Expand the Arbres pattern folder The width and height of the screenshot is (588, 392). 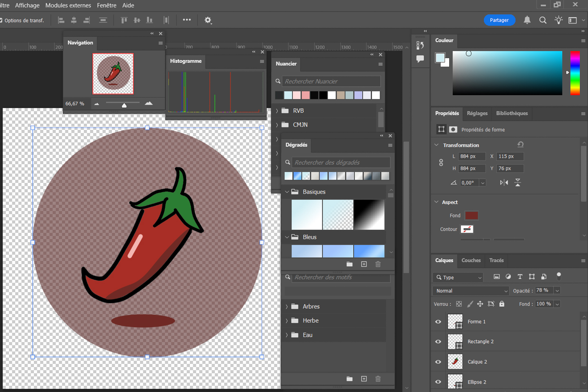pyautogui.click(x=287, y=307)
